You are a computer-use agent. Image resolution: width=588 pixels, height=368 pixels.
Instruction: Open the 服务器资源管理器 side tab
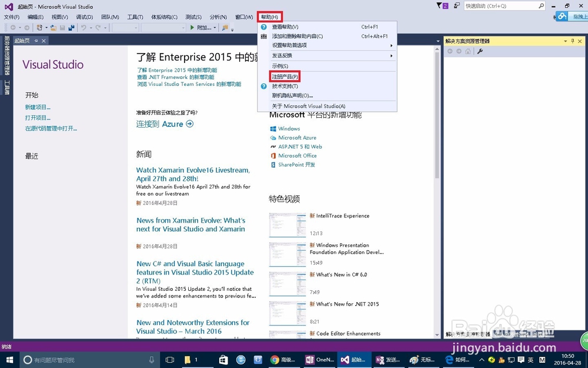[x=6, y=55]
